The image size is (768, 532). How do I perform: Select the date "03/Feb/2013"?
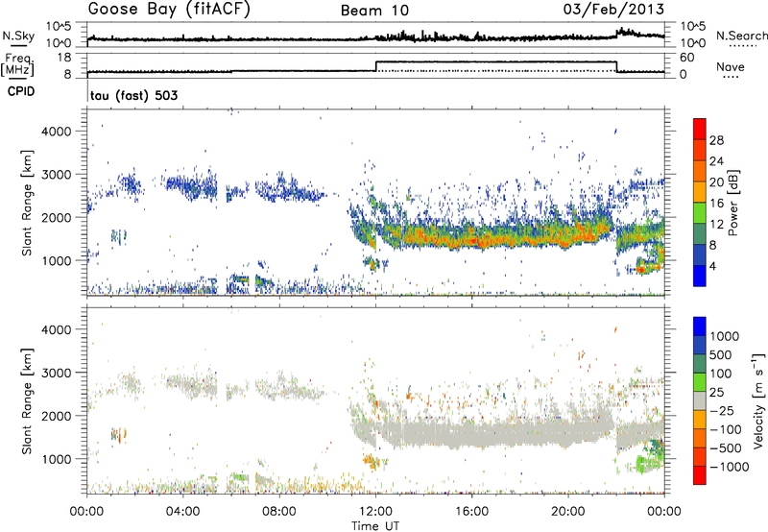613,10
